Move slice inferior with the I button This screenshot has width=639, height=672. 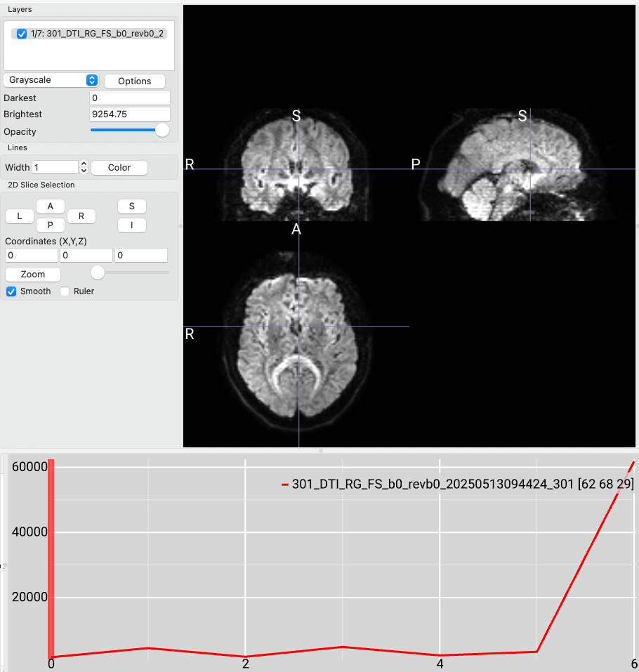click(131, 225)
